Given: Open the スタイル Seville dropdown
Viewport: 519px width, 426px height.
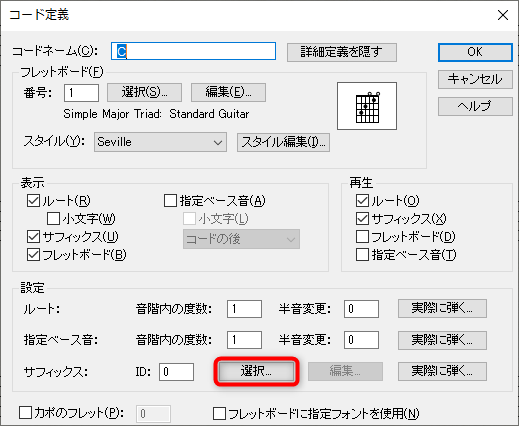Looking at the screenshot, I should point(160,142).
